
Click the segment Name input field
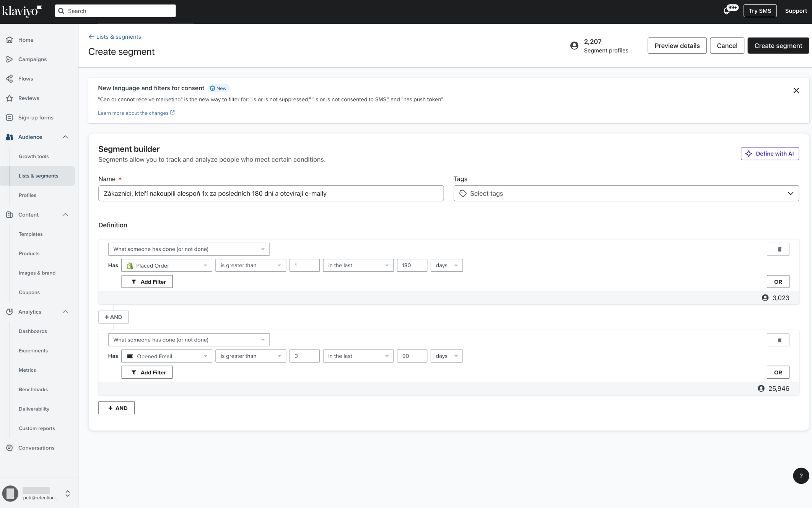pos(271,193)
